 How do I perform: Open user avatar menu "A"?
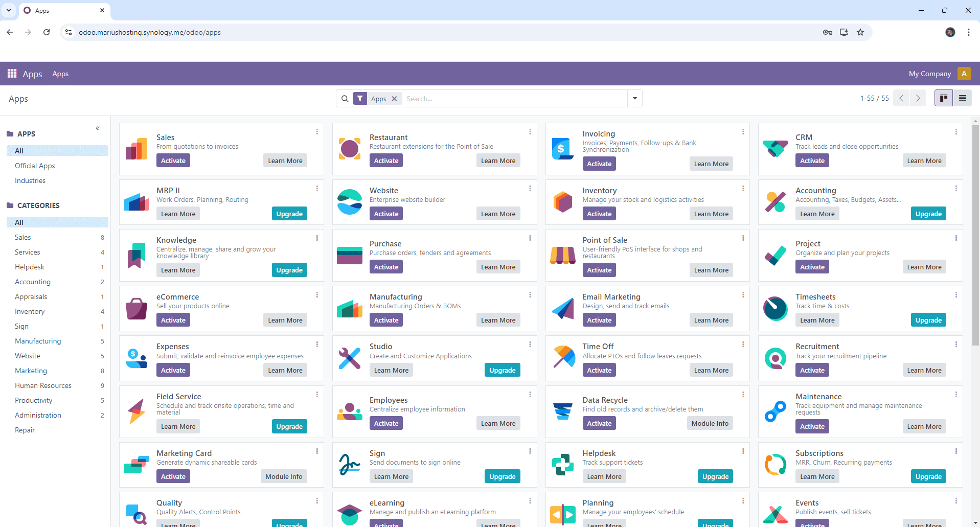(964, 74)
